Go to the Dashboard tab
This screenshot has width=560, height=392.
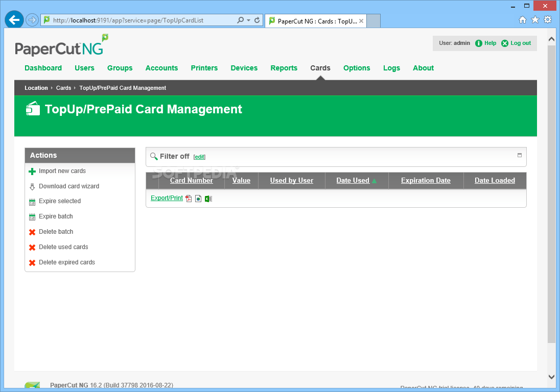(x=43, y=68)
